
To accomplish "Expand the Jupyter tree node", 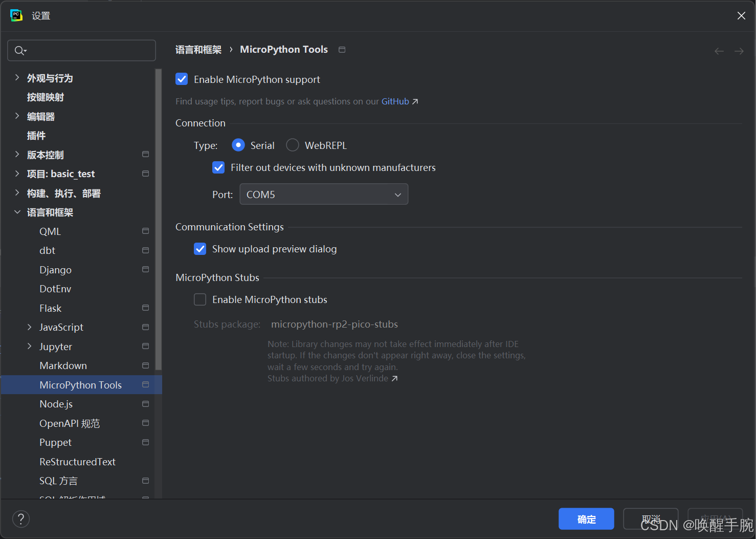I will pos(29,346).
